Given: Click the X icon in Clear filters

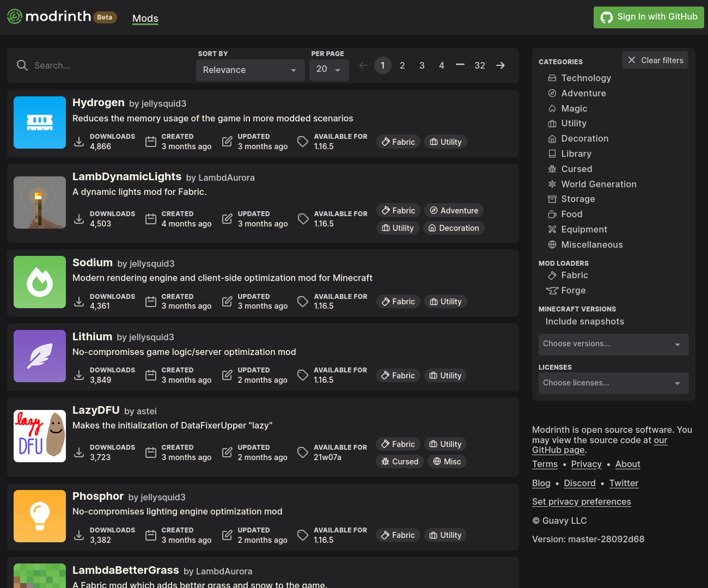Looking at the screenshot, I should point(632,60).
